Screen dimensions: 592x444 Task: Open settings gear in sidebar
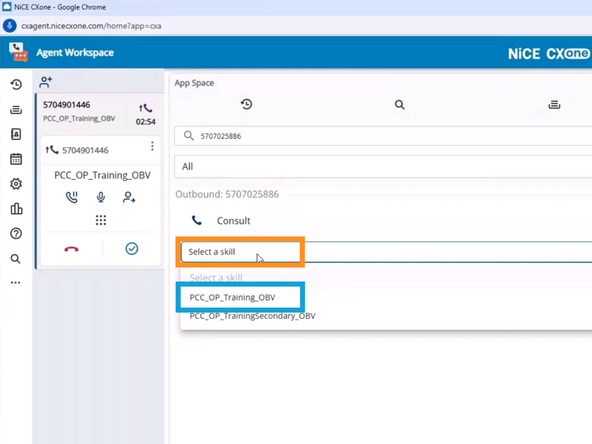coord(16,184)
